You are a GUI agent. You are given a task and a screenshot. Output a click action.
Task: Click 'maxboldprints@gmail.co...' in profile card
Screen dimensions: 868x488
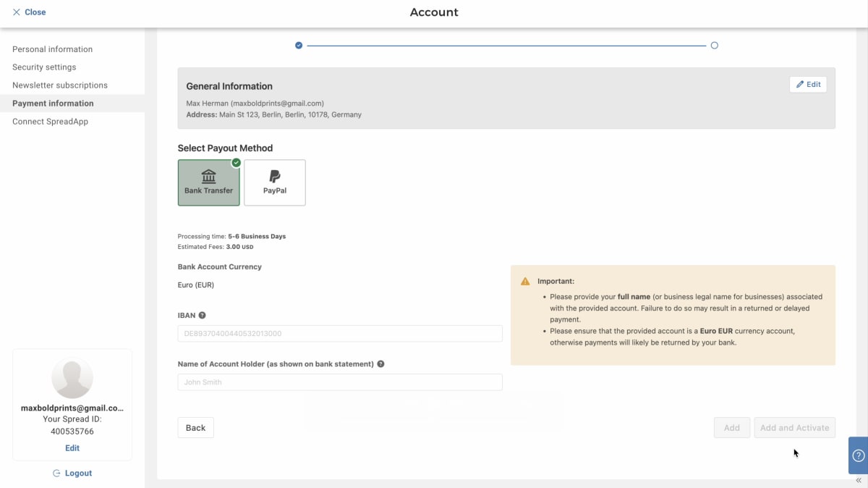click(x=72, y=408)
